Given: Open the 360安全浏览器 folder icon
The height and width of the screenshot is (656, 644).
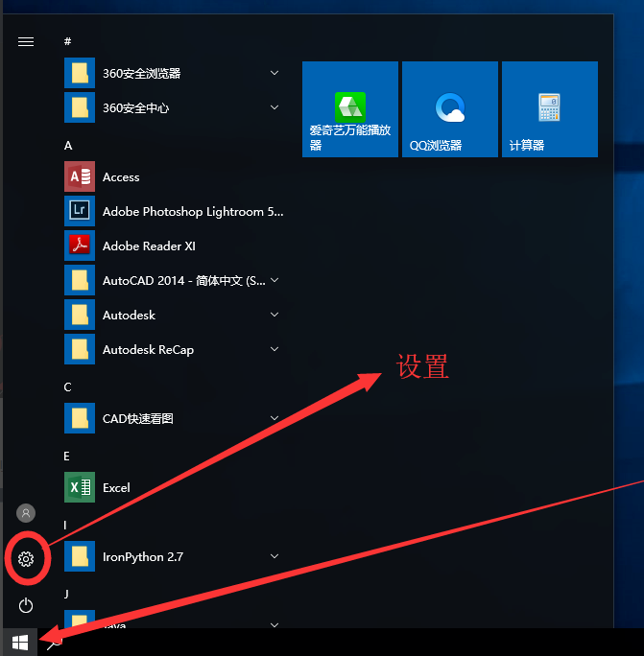Looking at the screenshot, I should (80, 73).
